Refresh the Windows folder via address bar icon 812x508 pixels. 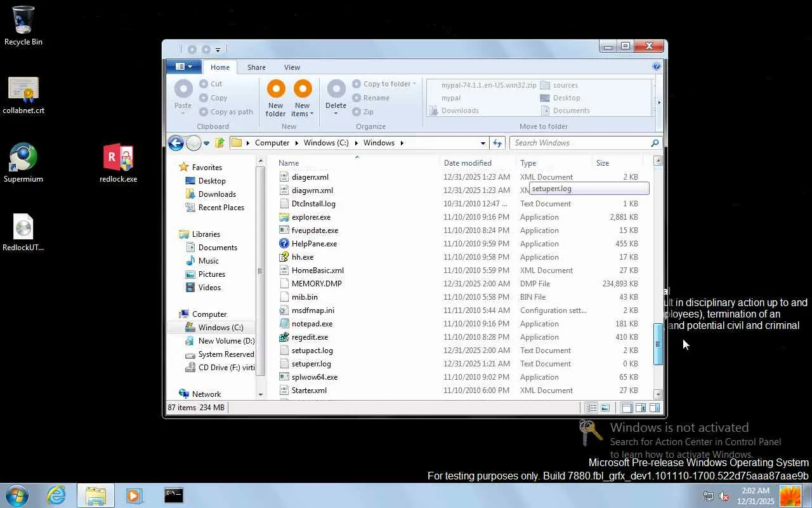pyautogui.click(x=497, y=143)
